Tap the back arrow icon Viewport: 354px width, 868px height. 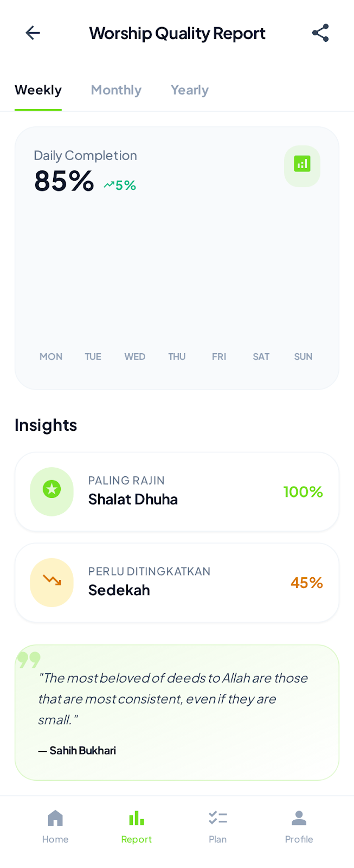(33, 33)
